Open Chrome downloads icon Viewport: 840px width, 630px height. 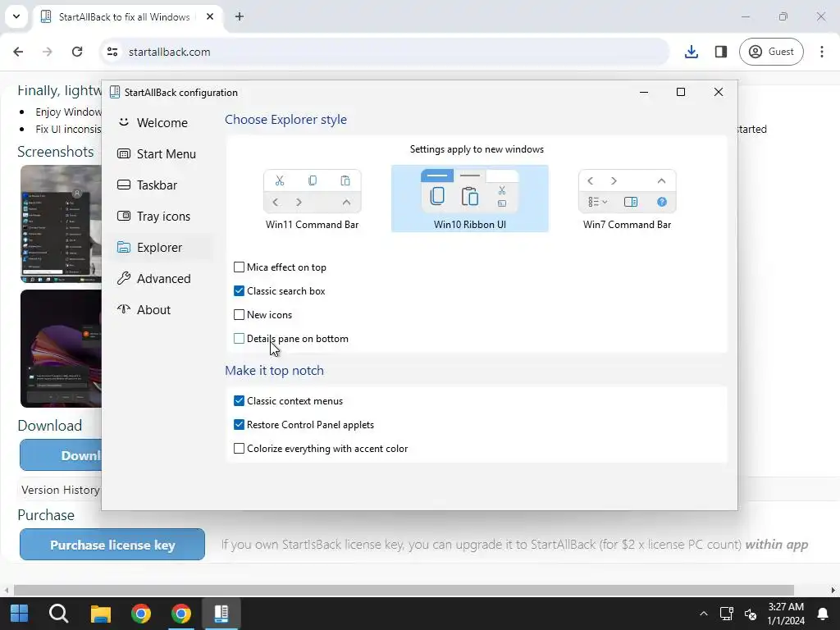click(x=692, y=52)
